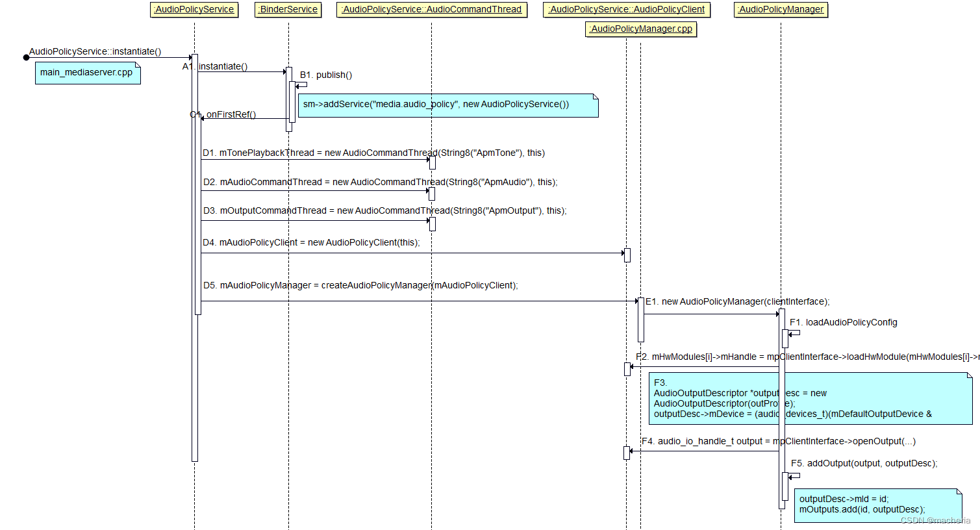This screenshot has height=530, width=980.
Task: Select the :AudioPolicyManager.cpp lifeline header
Action: coord(641,29)
